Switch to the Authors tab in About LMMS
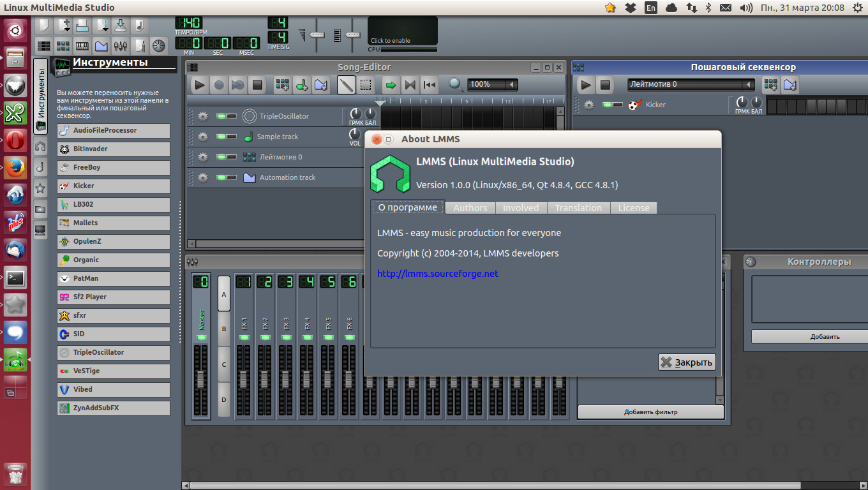The width and height of the screenshot is (868, 490). tap(470, 207)
